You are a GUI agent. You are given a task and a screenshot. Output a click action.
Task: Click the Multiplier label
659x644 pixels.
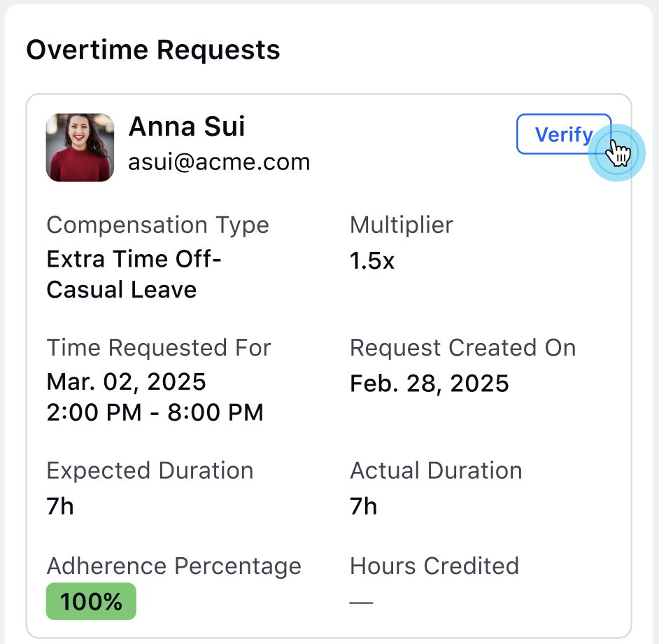(402, 225)
